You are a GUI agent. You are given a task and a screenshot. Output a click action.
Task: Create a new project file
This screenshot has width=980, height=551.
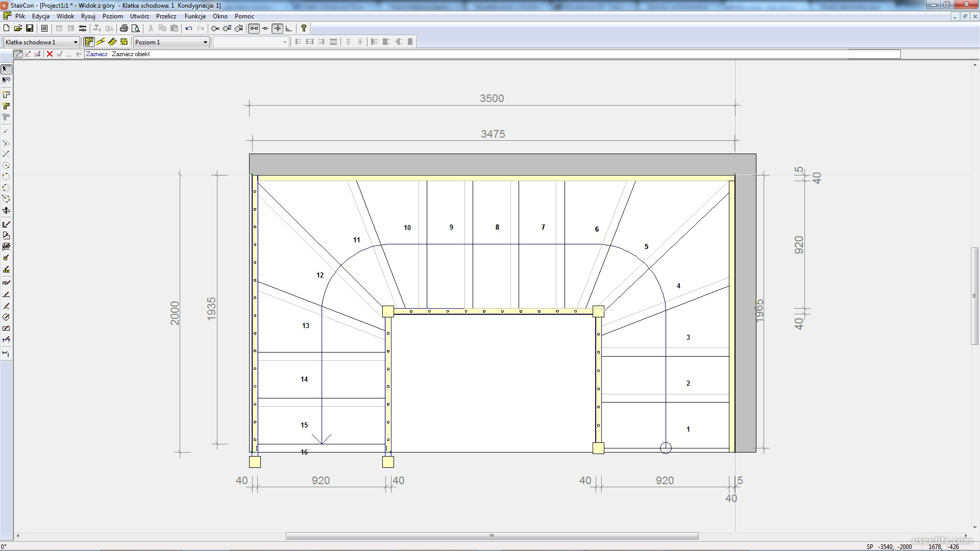(x=7, y=29)
